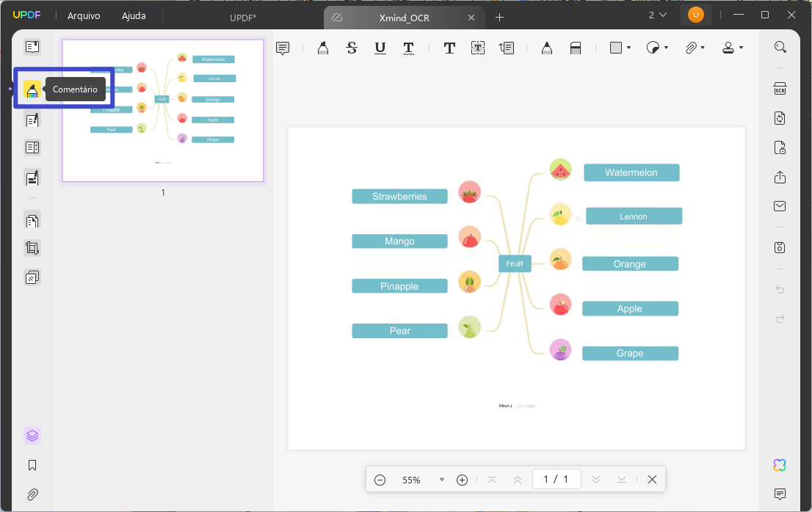Add a new tab with plus button
812x512 pixels.
499,18
